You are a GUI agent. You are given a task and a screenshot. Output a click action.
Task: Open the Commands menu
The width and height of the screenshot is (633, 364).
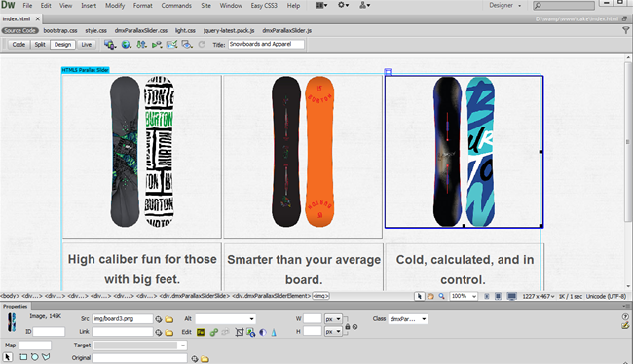click(176, 6)
